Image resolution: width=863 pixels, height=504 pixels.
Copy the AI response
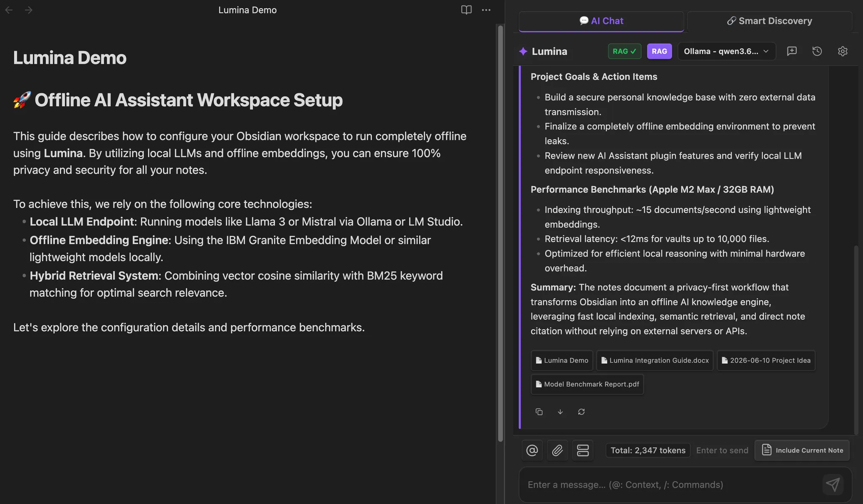coord(539,412)
